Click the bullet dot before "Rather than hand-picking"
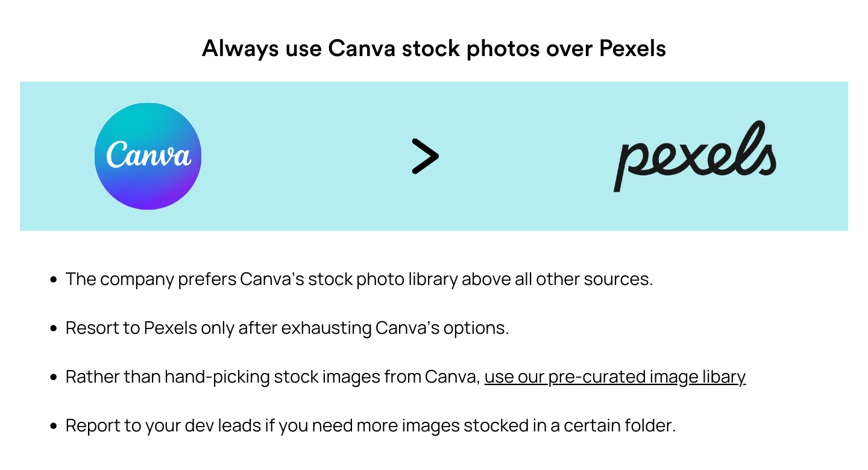 pos(54,377)
